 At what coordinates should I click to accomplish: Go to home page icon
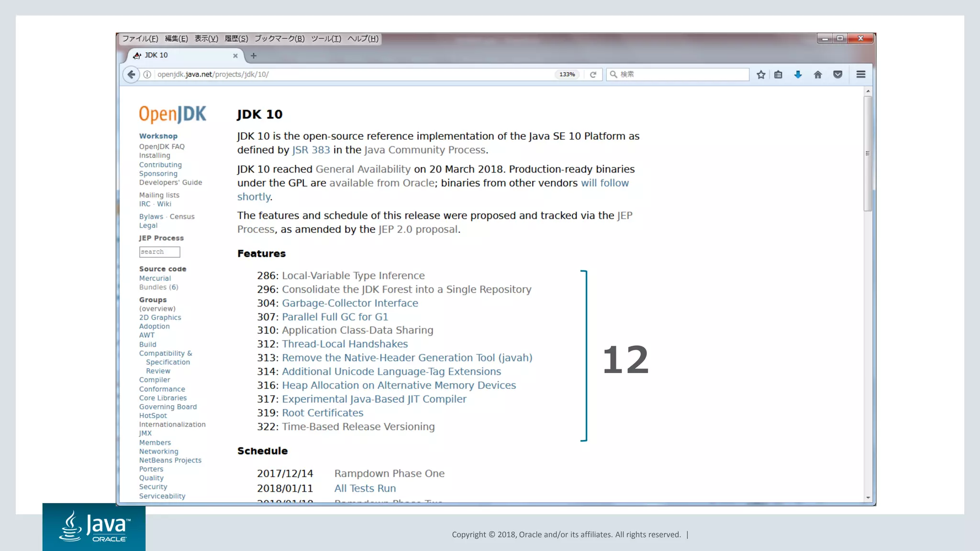(818, 75)
